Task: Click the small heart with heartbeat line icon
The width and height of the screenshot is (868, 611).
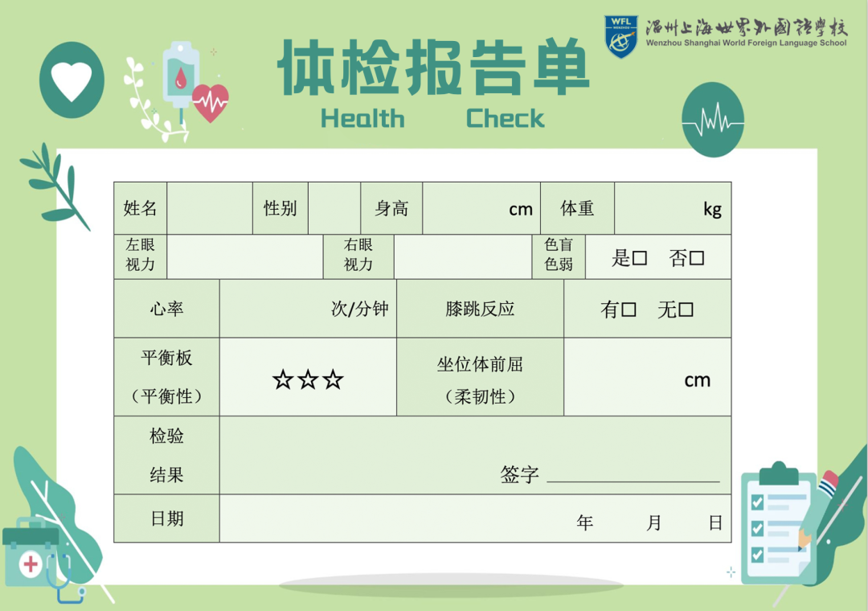Action: (211, 101)
